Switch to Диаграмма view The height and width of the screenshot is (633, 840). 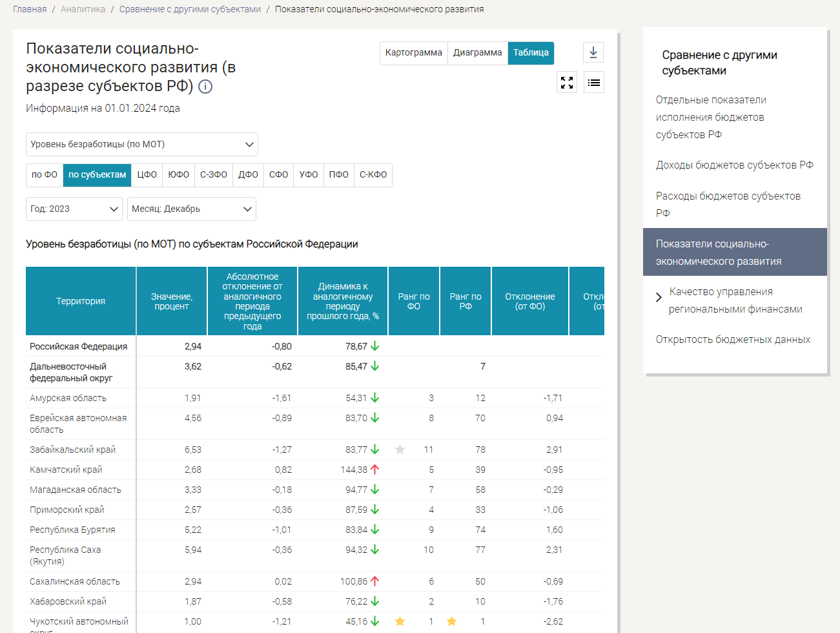pos(477,53)
